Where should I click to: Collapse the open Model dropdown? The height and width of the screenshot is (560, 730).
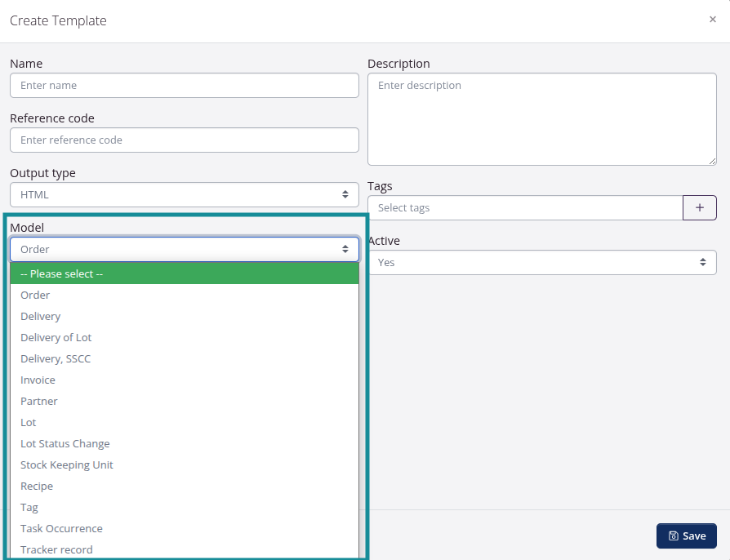click(x=184, y=249)
